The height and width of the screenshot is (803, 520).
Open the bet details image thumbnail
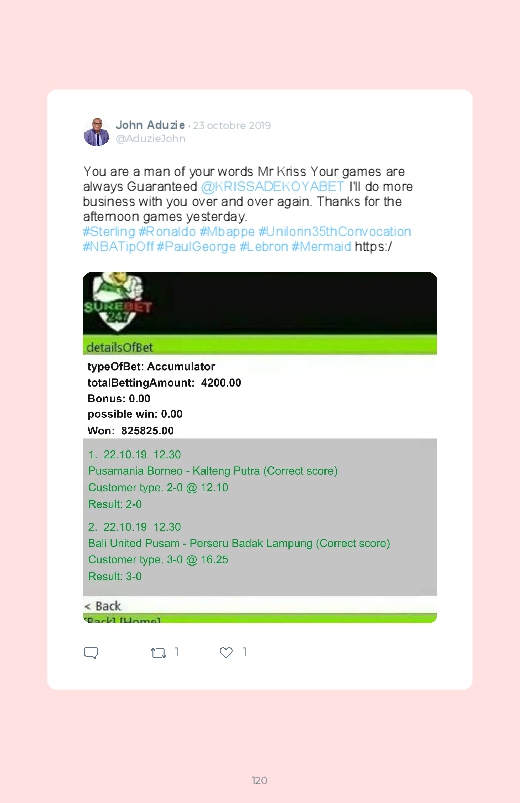click(x=260, y=447)
